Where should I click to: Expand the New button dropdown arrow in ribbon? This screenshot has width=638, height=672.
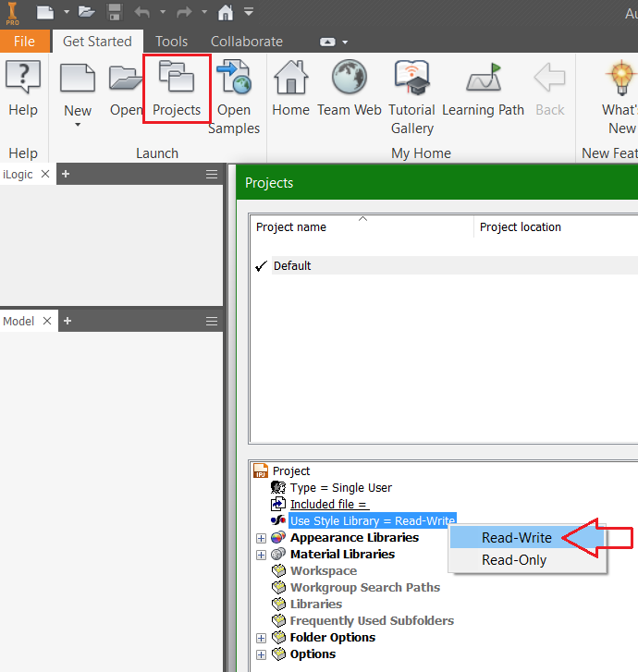(78, 125)
